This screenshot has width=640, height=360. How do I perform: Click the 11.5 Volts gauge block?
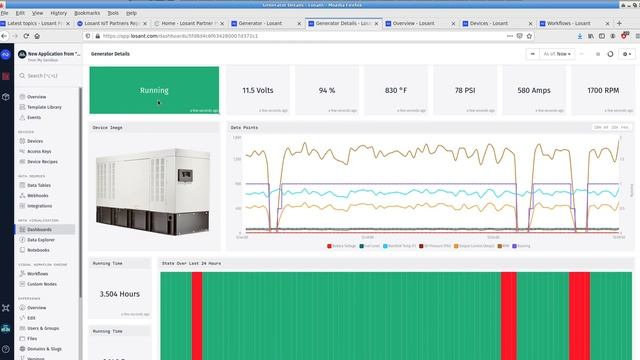(x=258, y=90)
